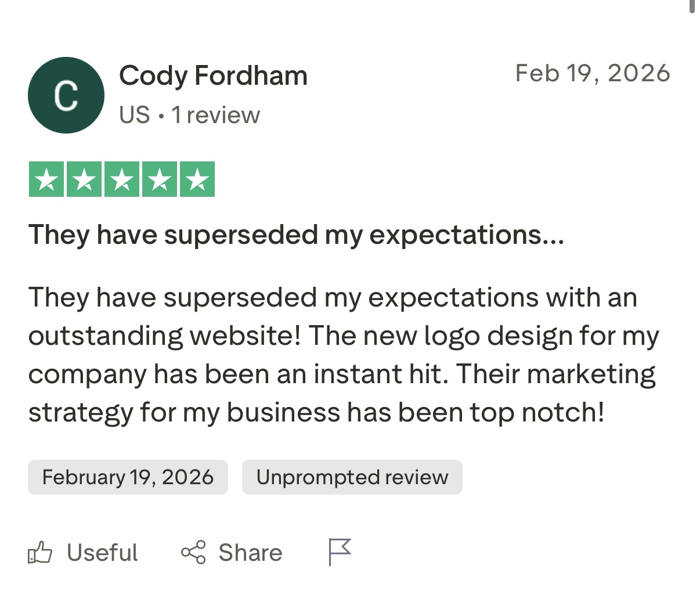Click the Share network icon

[193, 552]
